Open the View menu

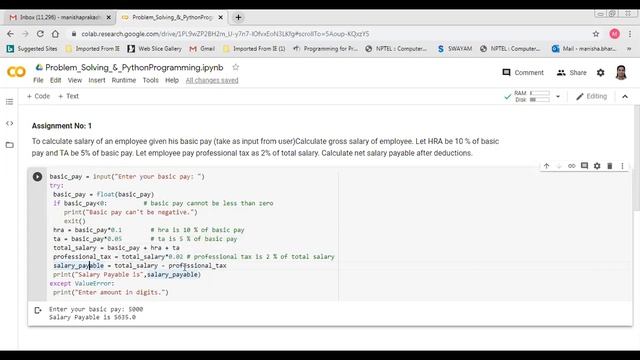point(75,80)
